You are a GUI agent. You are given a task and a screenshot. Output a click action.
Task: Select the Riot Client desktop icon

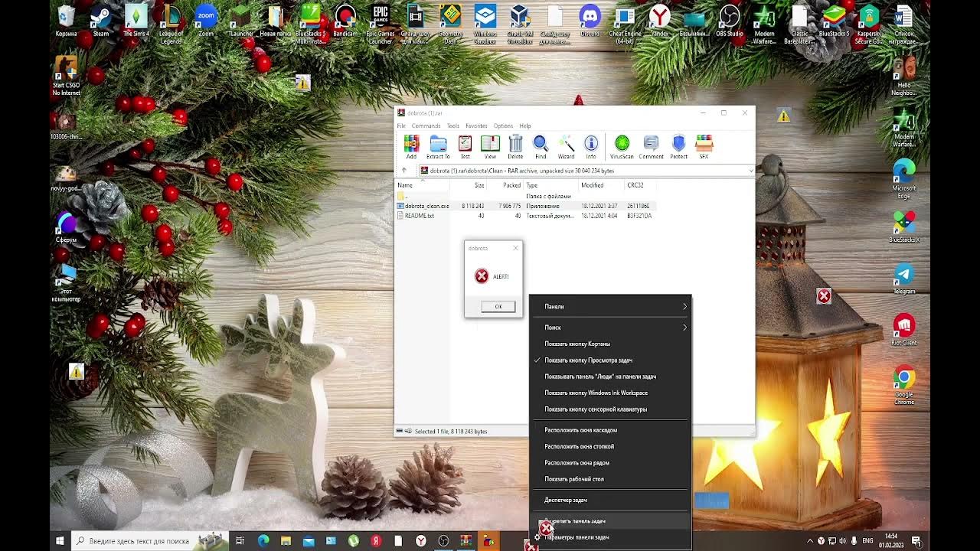click(903, 330)
